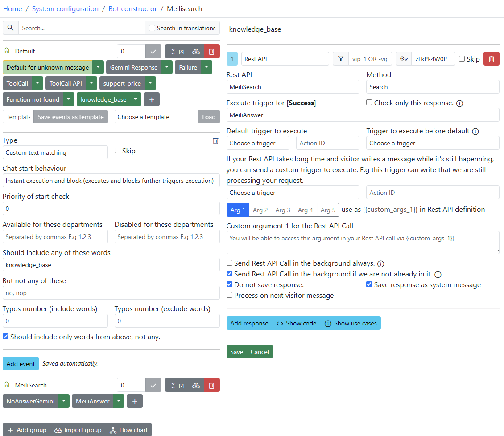
Task: Open dropdown for Failure trigger
Action: point(207,67)
